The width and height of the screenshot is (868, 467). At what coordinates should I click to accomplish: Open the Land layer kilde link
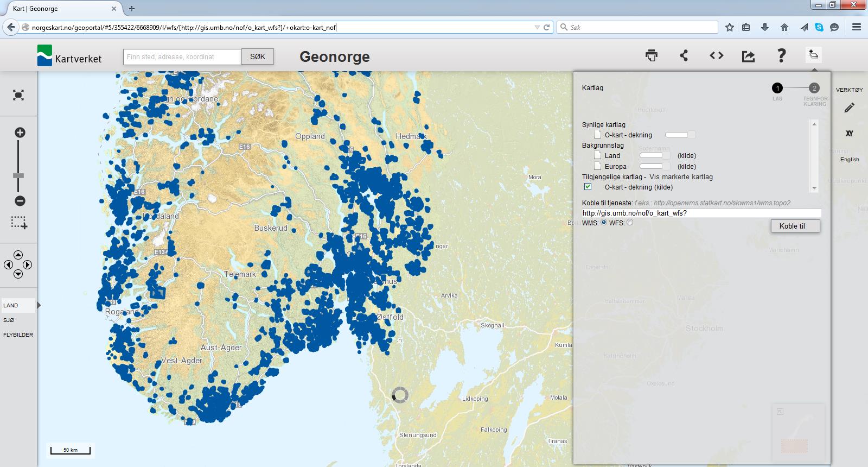tap(687, 156)
